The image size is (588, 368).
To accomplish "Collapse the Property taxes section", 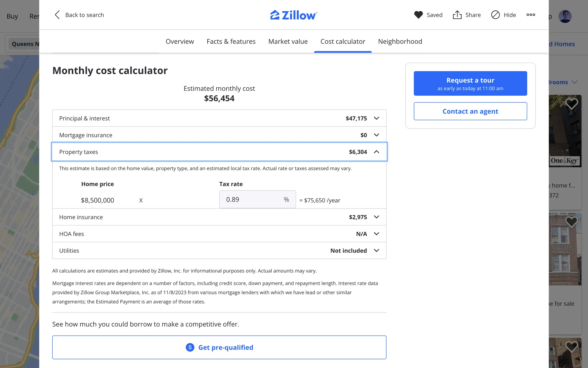I will pyautogui.click(x=376, y=152).
